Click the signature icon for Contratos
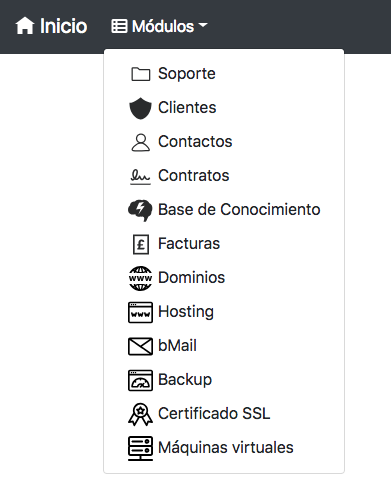The image size is (391, 500). point(140,176)
